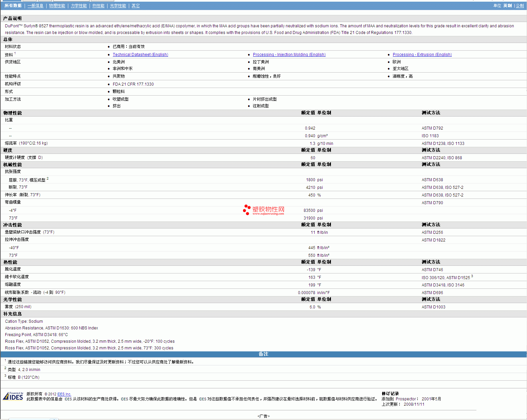Open Technical Datasheet (English) link

[140, 55]
